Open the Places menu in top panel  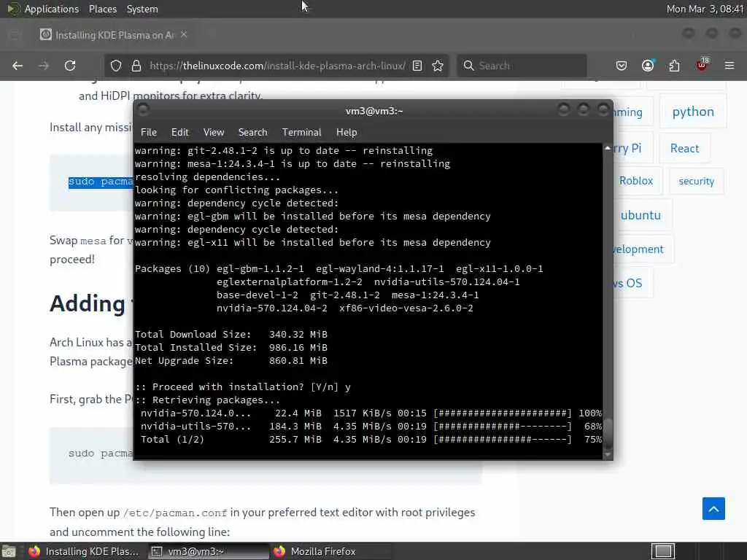pyautogui.click(x=102, y=9)
